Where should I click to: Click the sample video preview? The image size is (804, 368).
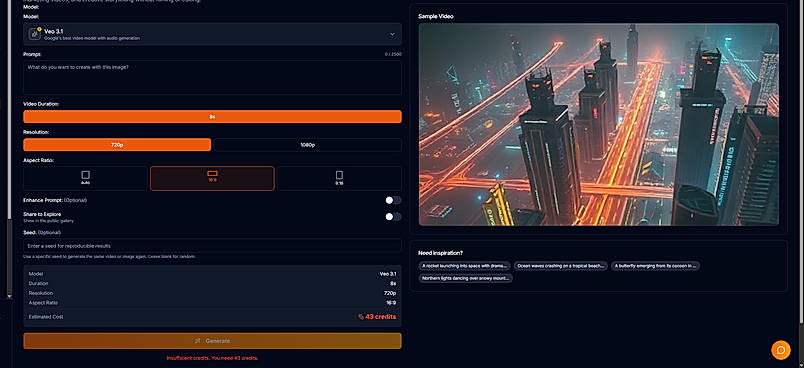(598, 124)
